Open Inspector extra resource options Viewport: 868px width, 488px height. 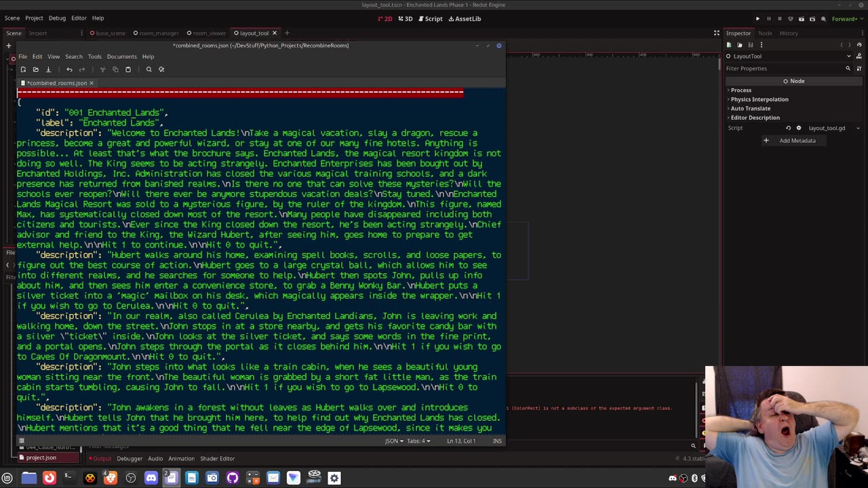761,45
